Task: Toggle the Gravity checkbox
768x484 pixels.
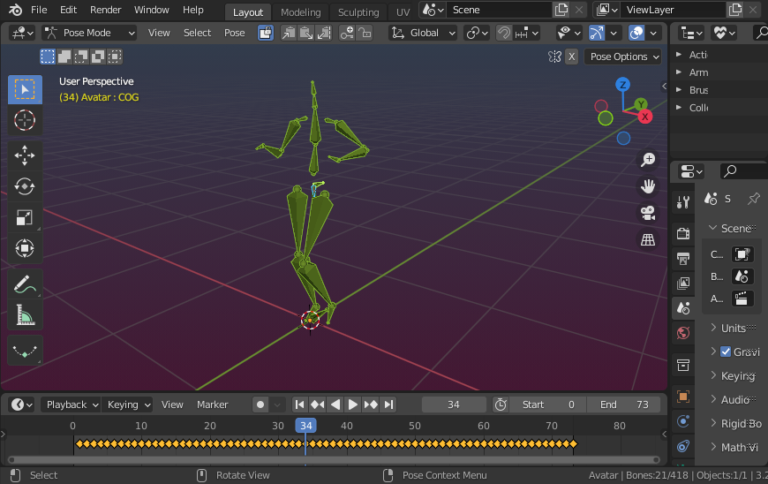Action: [726, 352]
